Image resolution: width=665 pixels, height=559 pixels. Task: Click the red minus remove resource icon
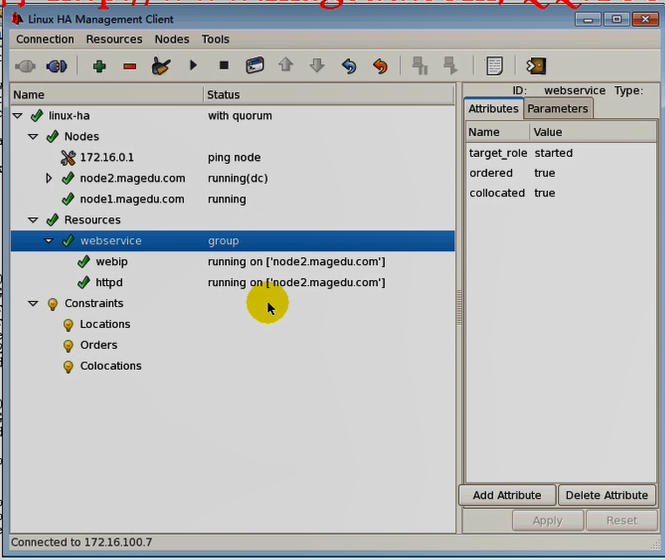pyautogui.click(x=130, y=67)
